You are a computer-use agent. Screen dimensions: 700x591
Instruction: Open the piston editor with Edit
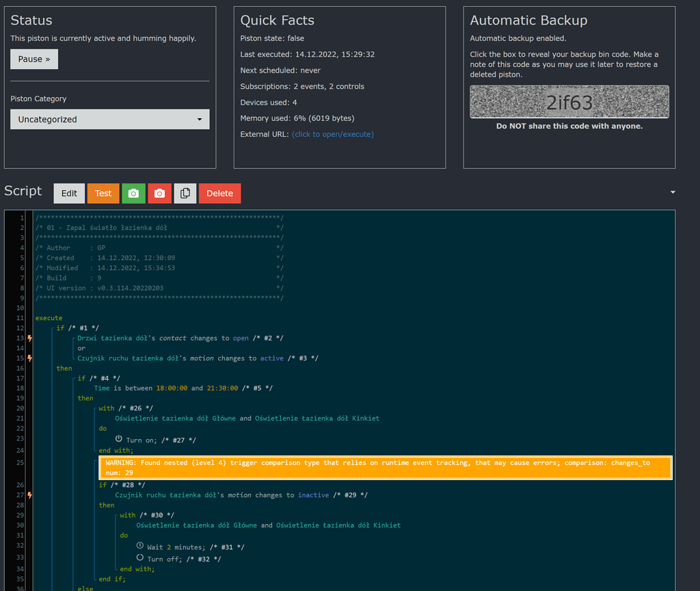coord(69,194)
